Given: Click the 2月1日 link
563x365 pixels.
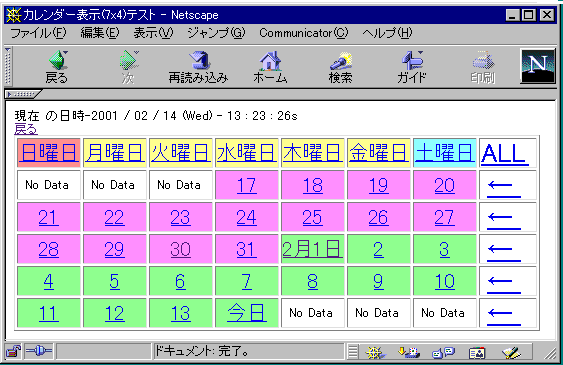Looking at the screenshot, I should (x=312, y=249).
